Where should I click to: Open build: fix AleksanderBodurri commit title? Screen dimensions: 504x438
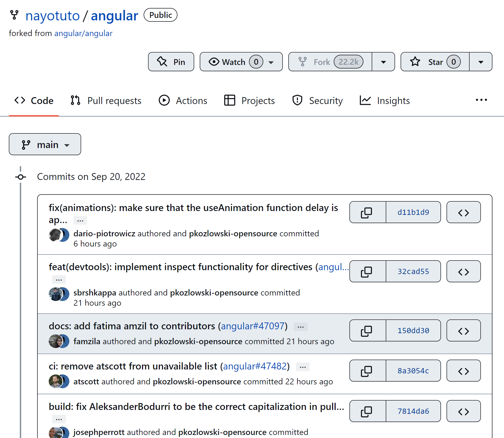point(196,406)
